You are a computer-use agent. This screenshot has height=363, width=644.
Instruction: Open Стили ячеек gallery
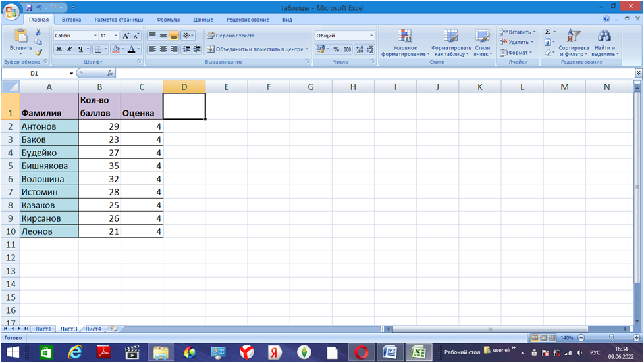483,43
